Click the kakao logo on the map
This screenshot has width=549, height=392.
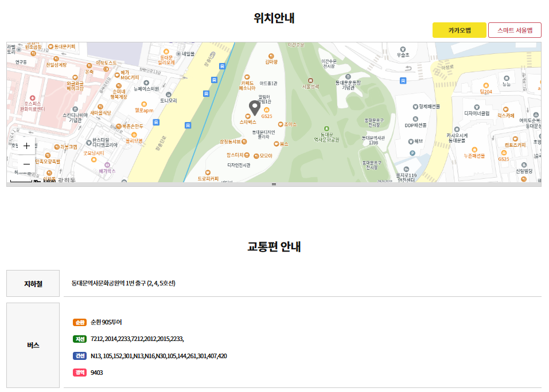[49, 181]
